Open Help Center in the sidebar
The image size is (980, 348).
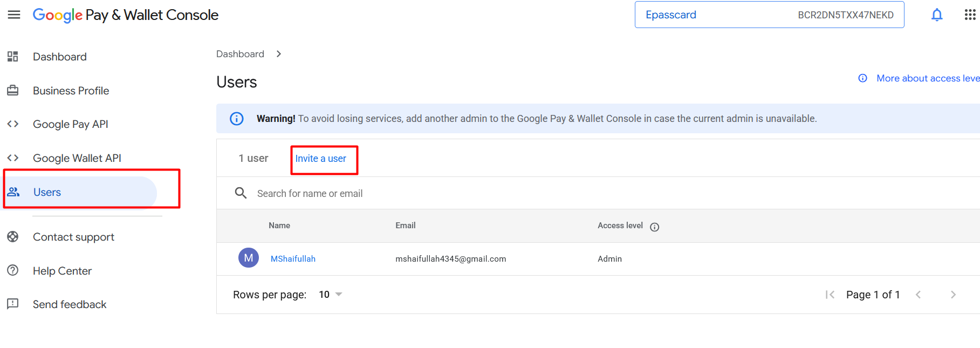point(62,271)
